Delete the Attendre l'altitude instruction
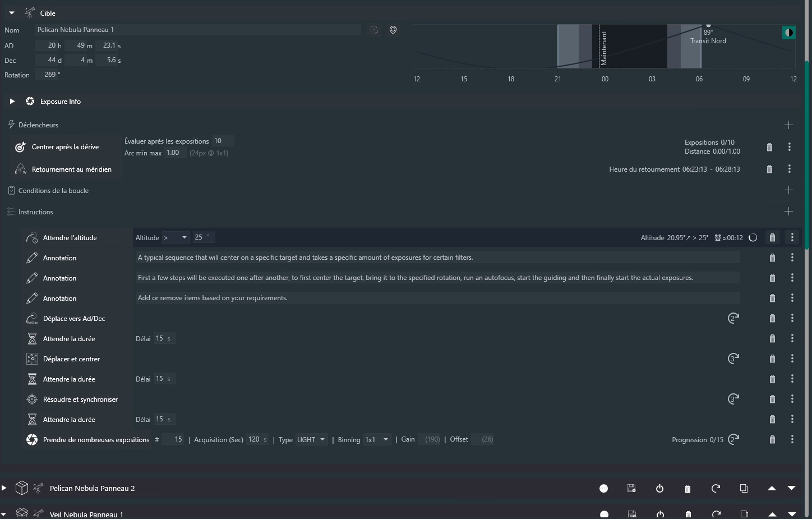This screenshot has width=812, height=519. coord(772,238)
